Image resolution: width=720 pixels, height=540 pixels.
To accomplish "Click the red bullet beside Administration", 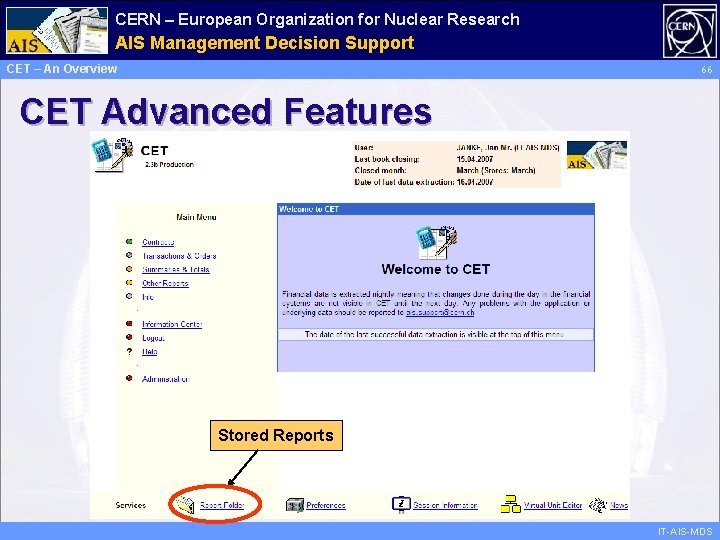I will [x=129, y=378].
